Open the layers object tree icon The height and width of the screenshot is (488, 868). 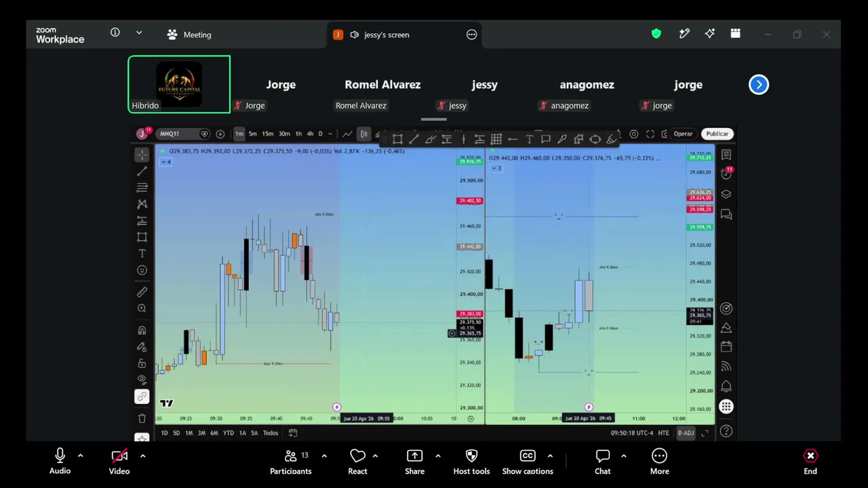coord(726,194)
